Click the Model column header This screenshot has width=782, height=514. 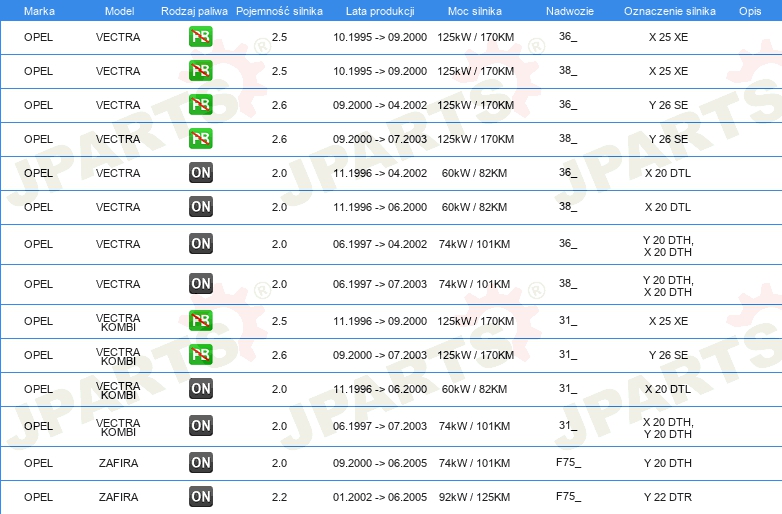(119, 11)
